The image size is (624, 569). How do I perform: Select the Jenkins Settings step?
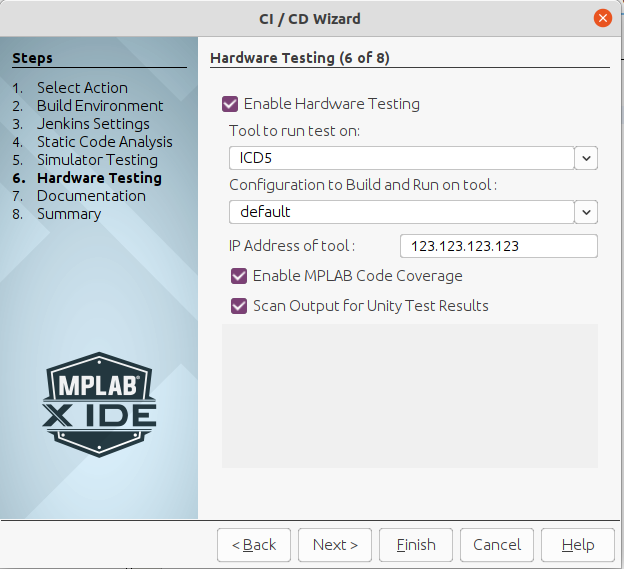point(93,124)
